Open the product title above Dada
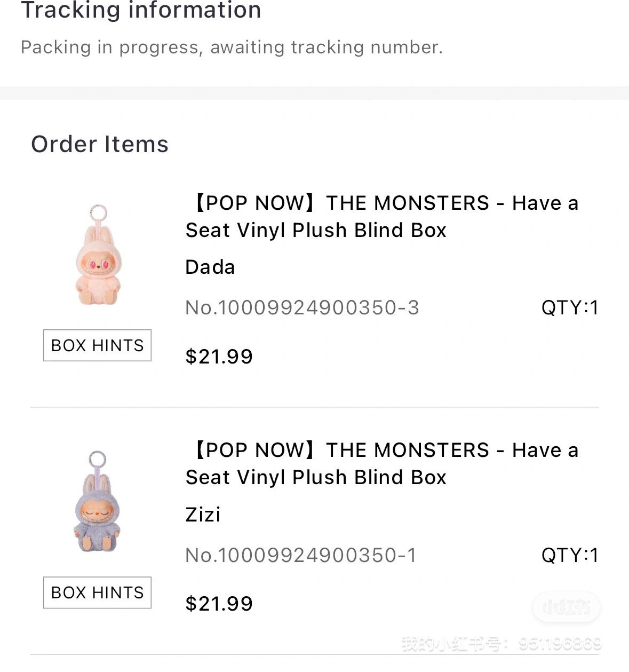The image size is (629, 672). click(382, 216)
